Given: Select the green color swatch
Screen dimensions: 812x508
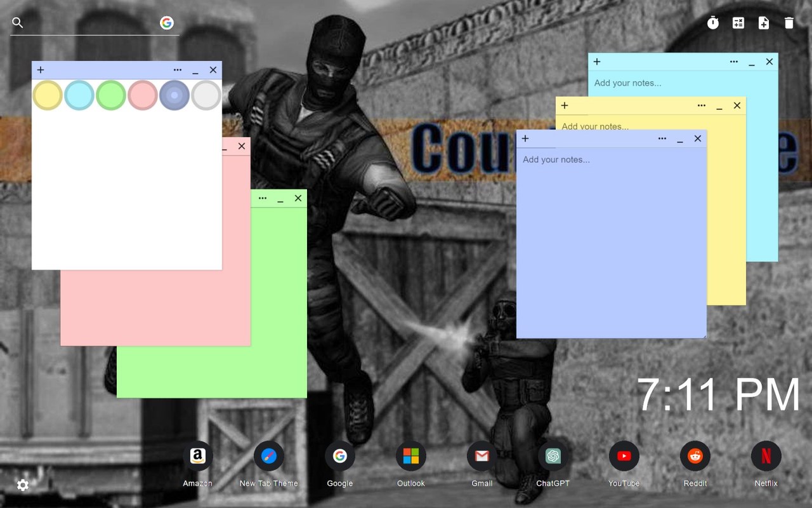Looking at the screenshot, I should (111, 95).
